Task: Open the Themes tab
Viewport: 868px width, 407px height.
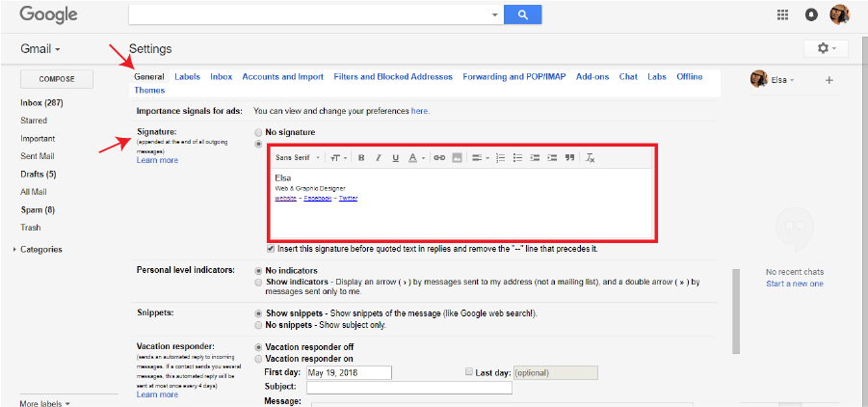Action: pos(149,90)
